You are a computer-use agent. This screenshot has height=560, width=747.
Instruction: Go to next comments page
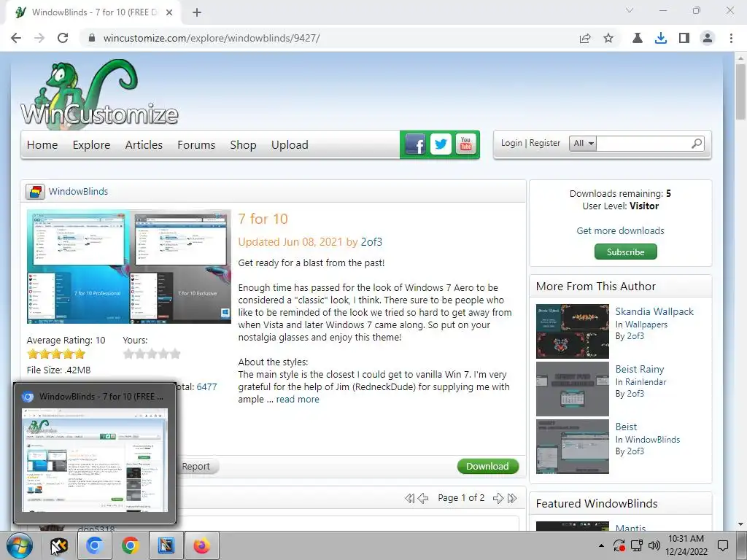click(498, 498)
